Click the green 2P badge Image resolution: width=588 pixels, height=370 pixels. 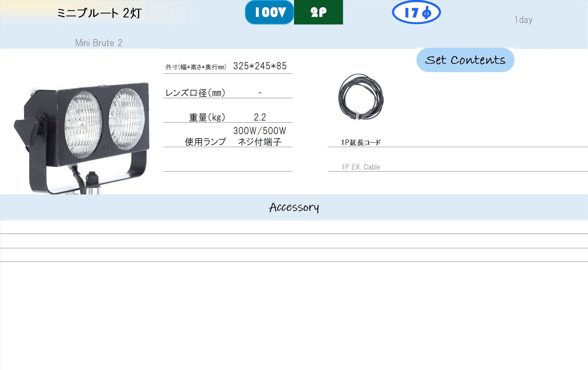pos(318,12)
